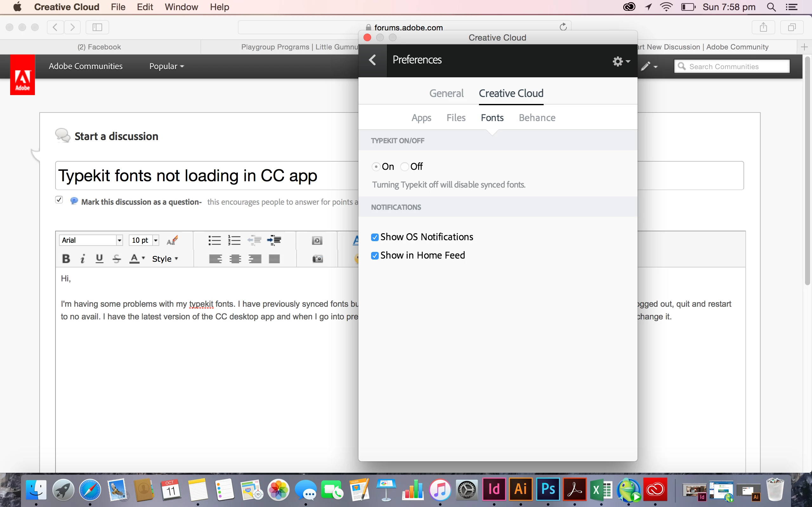Switch to the Behance sub-tab
Image resolution: width=812 pixels, height=507 pixels.
(537, 118)
